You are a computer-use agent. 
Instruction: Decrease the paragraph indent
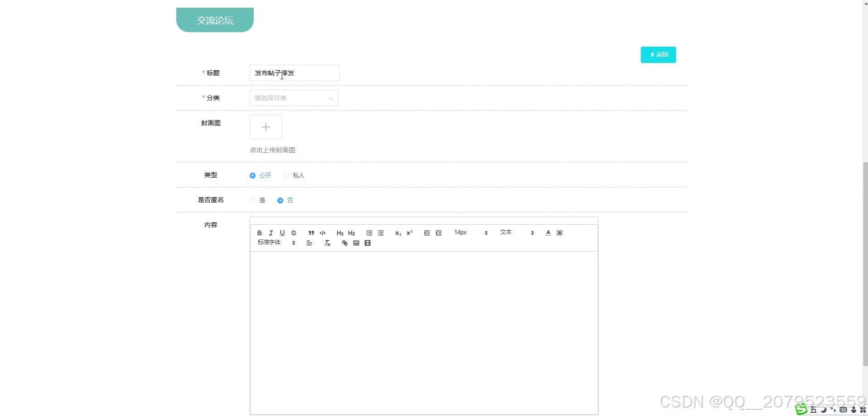[x=427, y=233]
